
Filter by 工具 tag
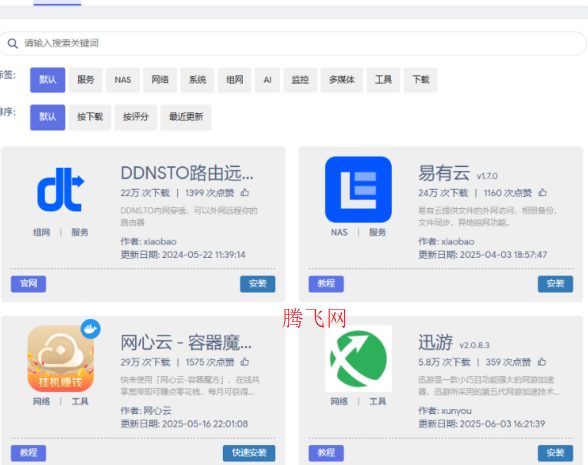[383, 80]
